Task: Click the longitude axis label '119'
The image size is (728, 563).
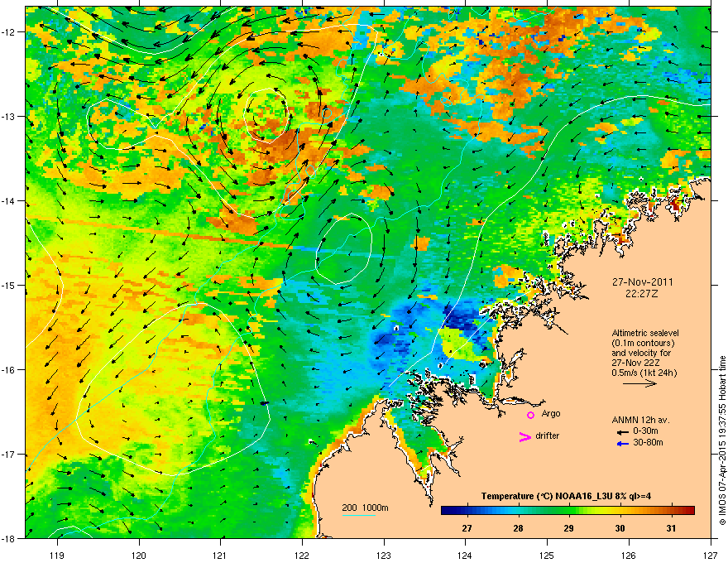Action: pos(58,555)
